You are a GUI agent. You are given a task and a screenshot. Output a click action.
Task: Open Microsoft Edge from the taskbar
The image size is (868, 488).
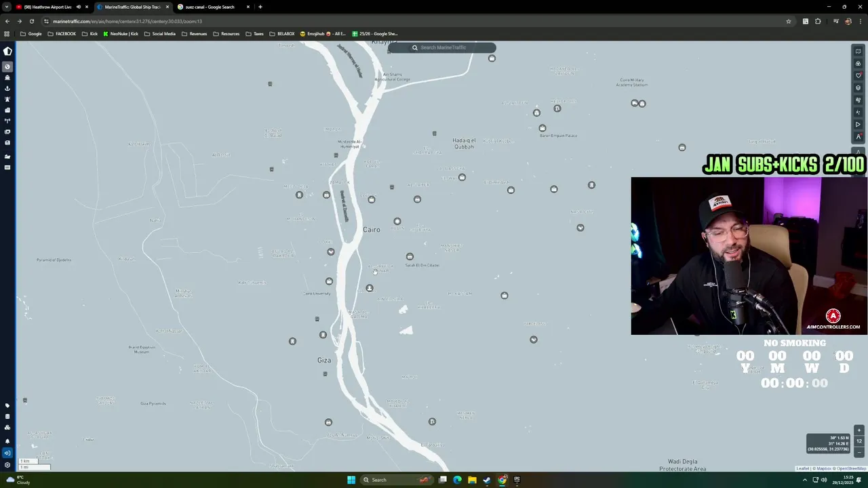(x=457, y=480)
